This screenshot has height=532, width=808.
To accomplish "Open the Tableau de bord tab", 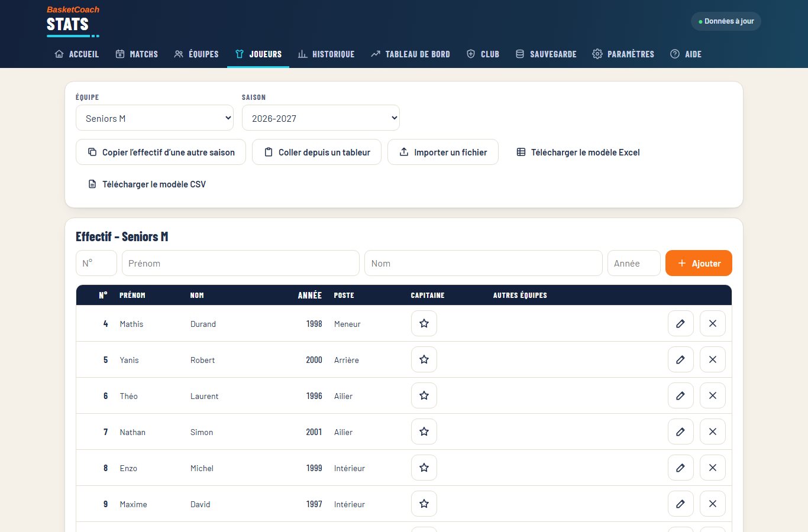I will (x=410, y=54).
